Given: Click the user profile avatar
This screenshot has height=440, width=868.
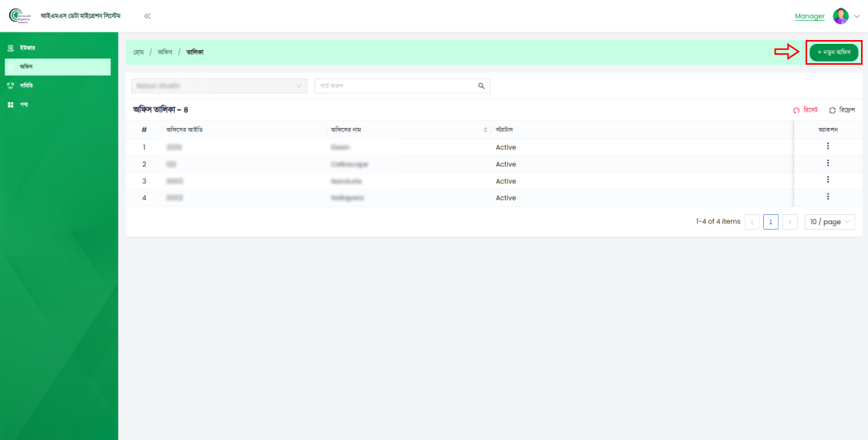Looking at the screenshot, I should pos(840,16).
